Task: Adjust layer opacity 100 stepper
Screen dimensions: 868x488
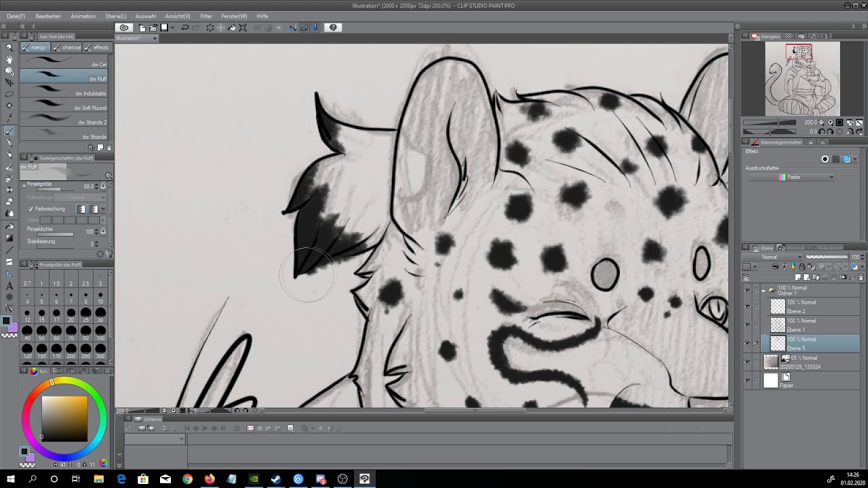Action: coord(863,257)
